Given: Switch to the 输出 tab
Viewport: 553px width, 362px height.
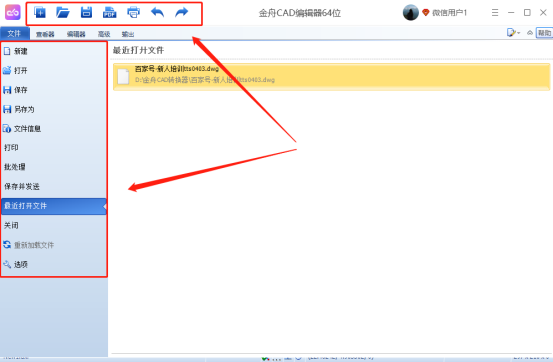Looking at the screenshot, I should (x=128, y=34).
